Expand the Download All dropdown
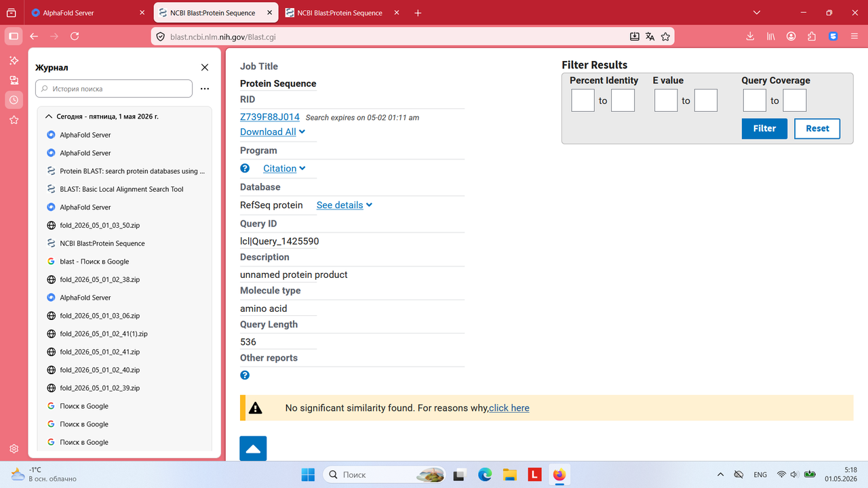 273,131
